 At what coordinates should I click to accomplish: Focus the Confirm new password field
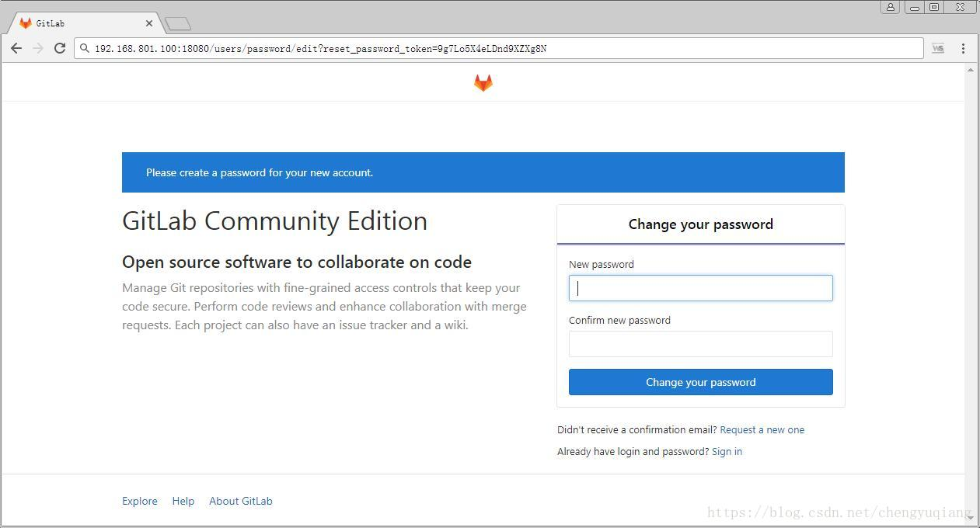pyautogui.click(x=701, y=344)
